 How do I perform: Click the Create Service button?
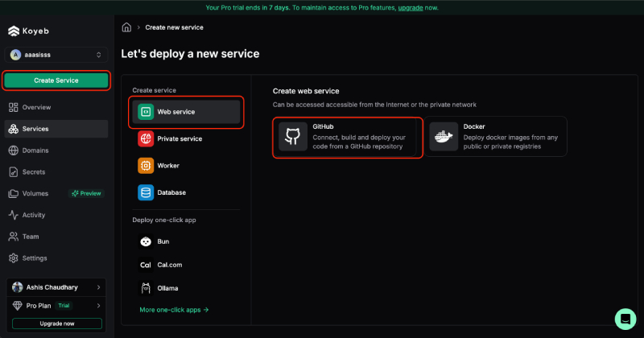tap(56, 80)
